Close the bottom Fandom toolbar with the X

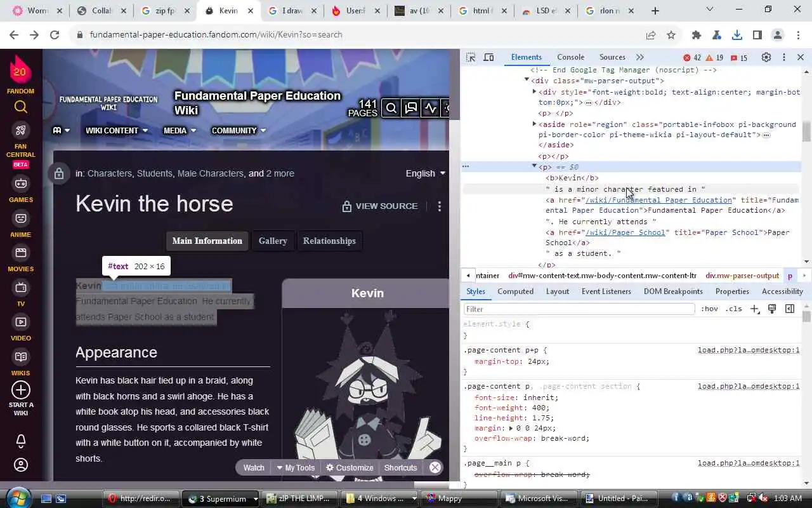tap(435, 467)
